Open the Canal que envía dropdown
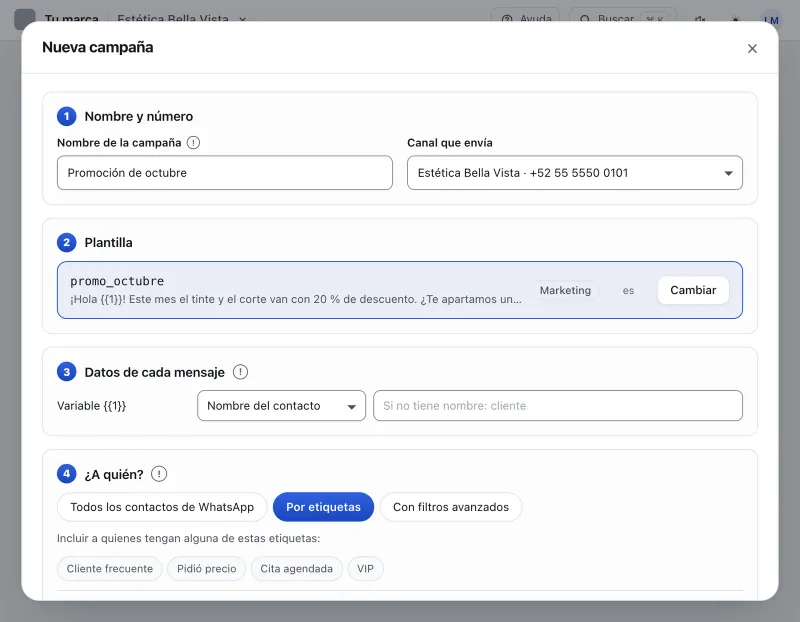The image size is (800, 622). pos(574,173)
